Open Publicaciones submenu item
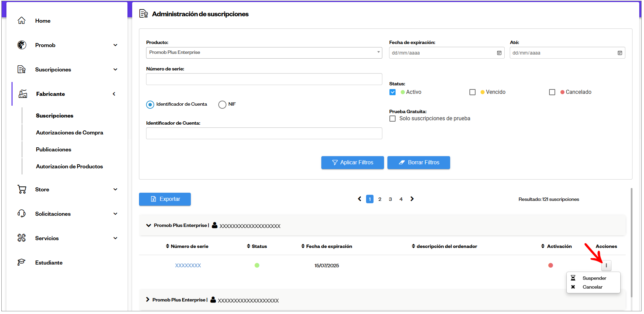Image resolution: width=644 pixels, height=314 pixels. click(54, 149)
